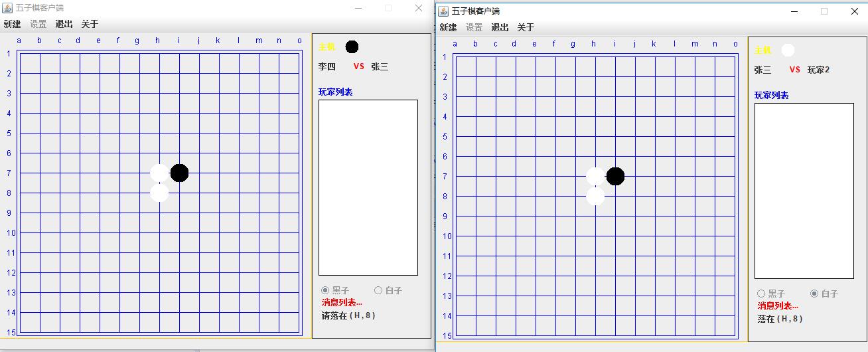Open 新建 menu in left window
The width and height of the screenshot is (868, 352).
pyautogui.click(x=12, y=24)
